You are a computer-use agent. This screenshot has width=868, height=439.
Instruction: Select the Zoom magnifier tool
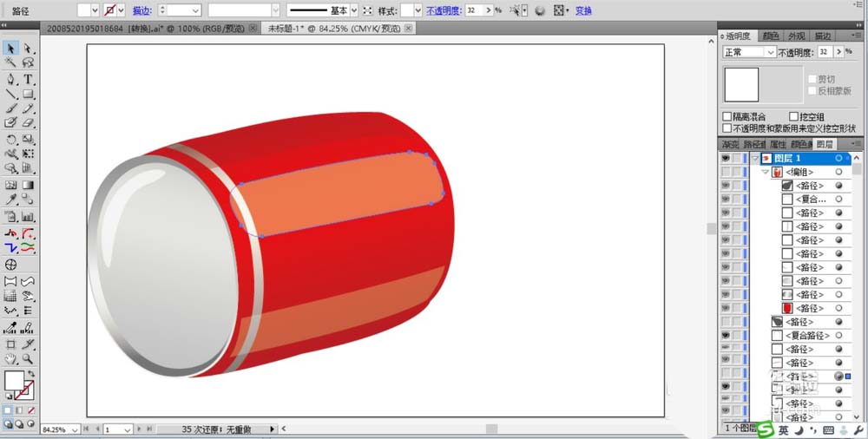click(28, 357)
